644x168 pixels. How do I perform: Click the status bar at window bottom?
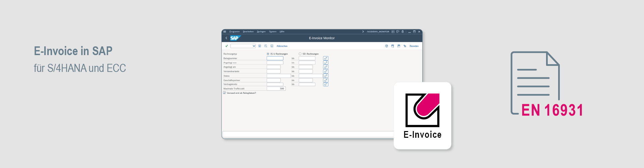click(x=308, y=134)
